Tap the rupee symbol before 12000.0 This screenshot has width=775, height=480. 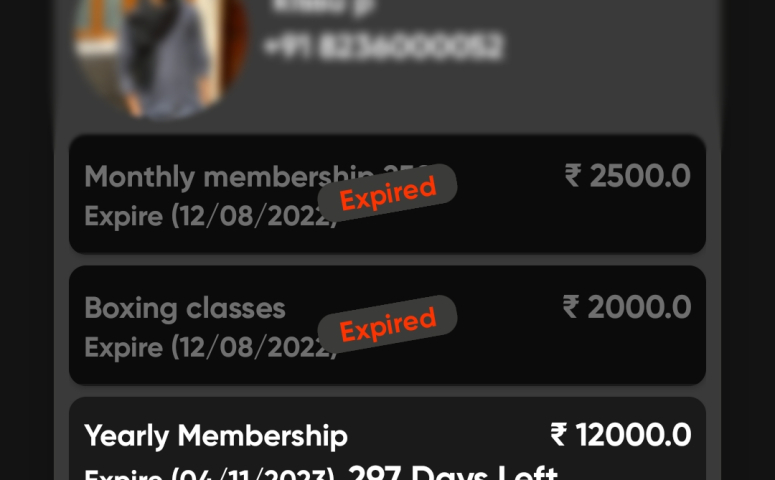(559, 435)
